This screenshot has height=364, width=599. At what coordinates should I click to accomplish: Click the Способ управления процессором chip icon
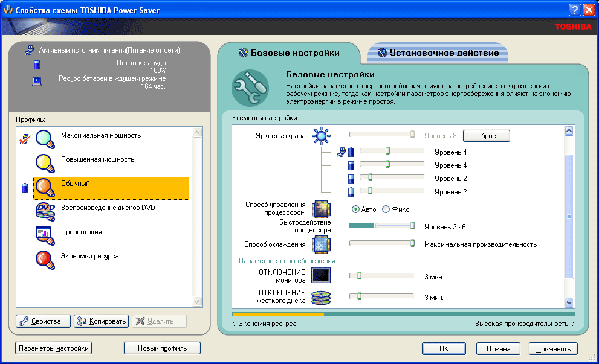click(x=321, y=209)
